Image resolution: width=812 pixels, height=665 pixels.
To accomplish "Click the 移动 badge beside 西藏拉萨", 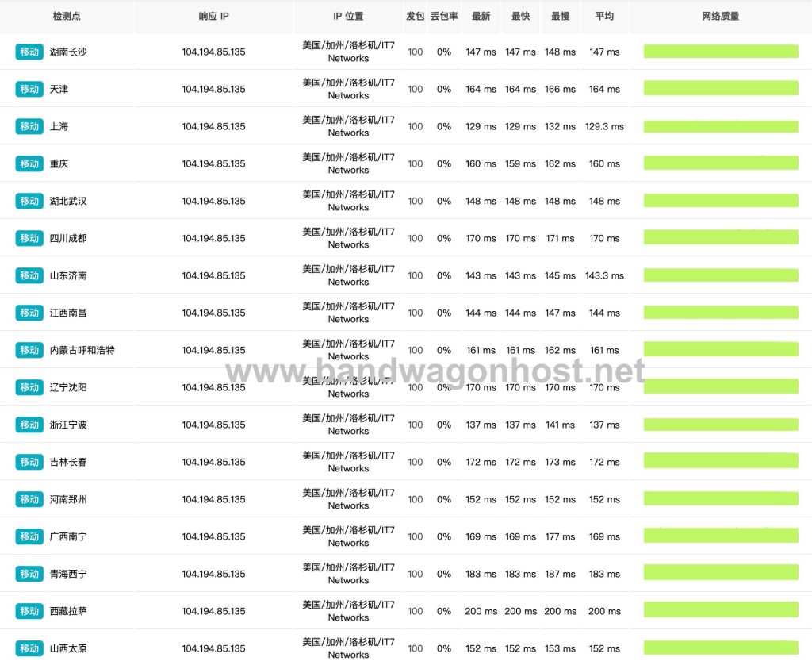I will 29,611.
